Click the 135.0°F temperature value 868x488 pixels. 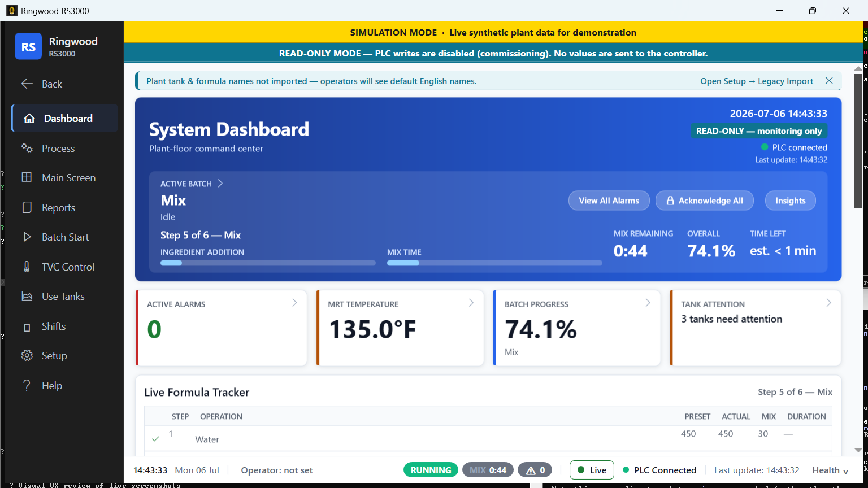(372, 330)
